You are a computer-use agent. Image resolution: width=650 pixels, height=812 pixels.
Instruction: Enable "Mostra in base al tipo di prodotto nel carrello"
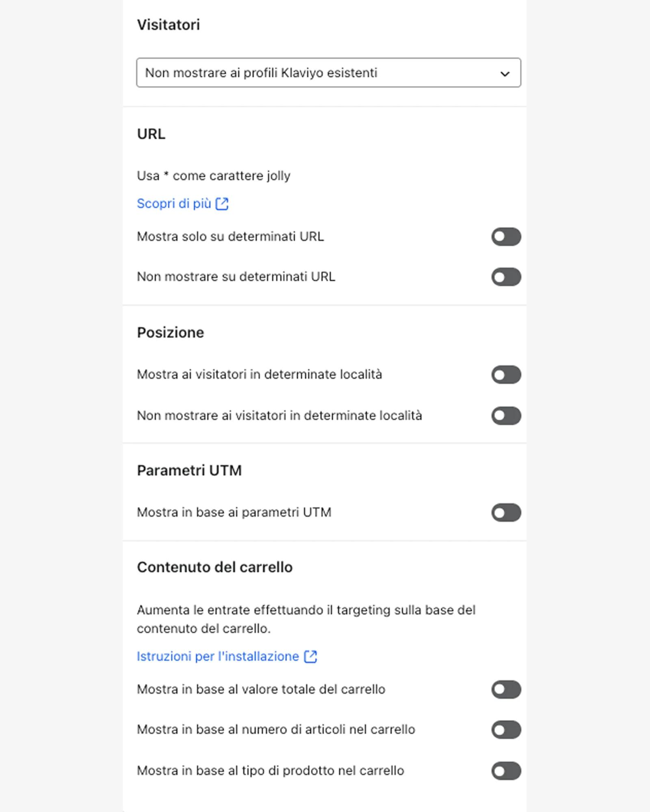pyautogui.click(x=506, y=770)
